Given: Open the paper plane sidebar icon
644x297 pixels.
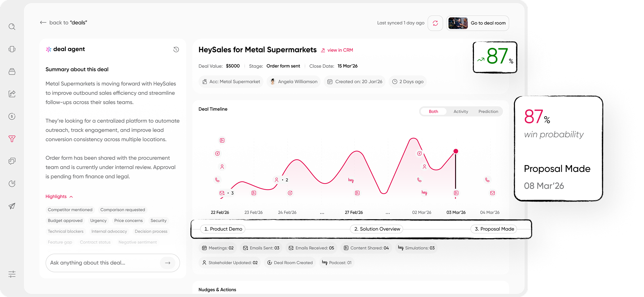Looking at the screenshot, I should pos(12,206).
